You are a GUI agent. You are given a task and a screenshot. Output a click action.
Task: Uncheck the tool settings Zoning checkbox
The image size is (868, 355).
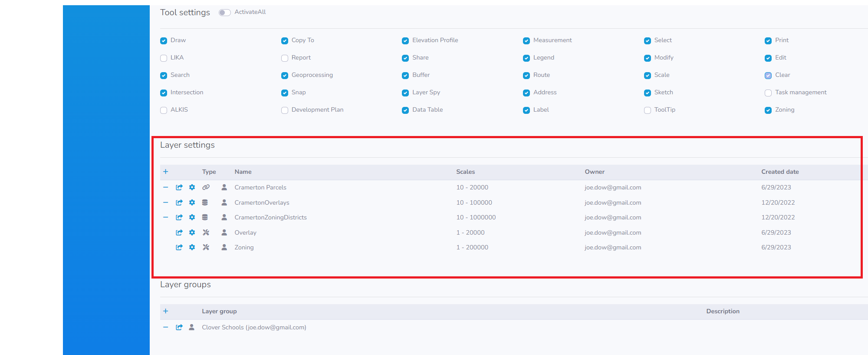click(768, 110)
